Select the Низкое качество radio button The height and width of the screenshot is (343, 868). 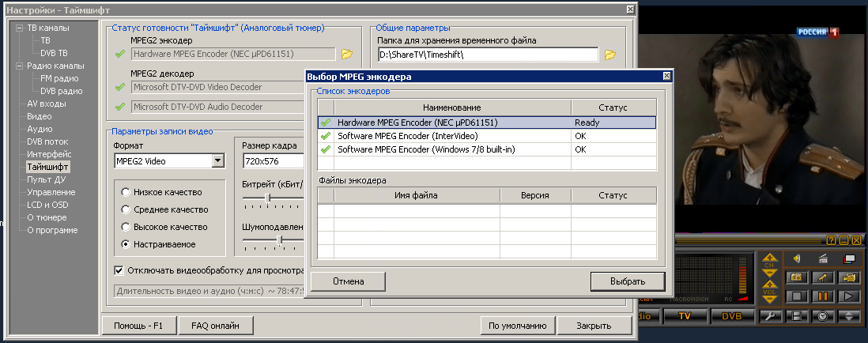pyautogui.click(x=125, y=192)
